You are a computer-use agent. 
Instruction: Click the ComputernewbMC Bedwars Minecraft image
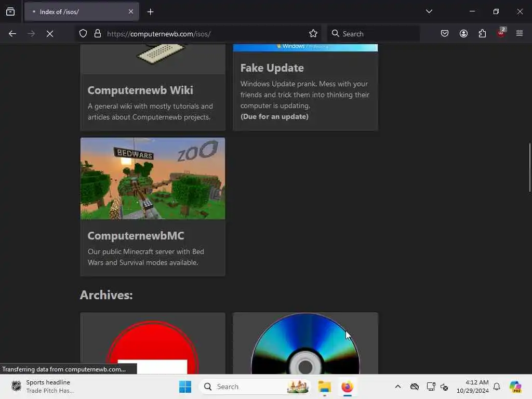point(153,179)
